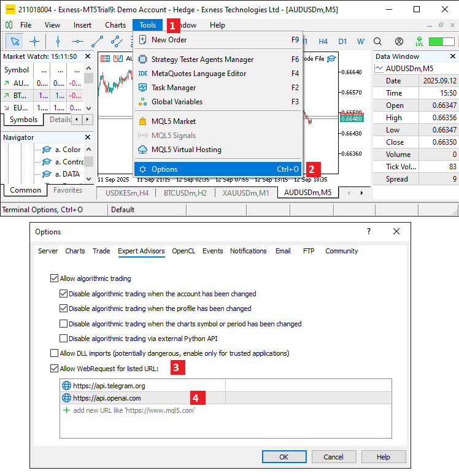Open MQL5 Virtual Hosting

pyautogui.click(x=218, y=150)
